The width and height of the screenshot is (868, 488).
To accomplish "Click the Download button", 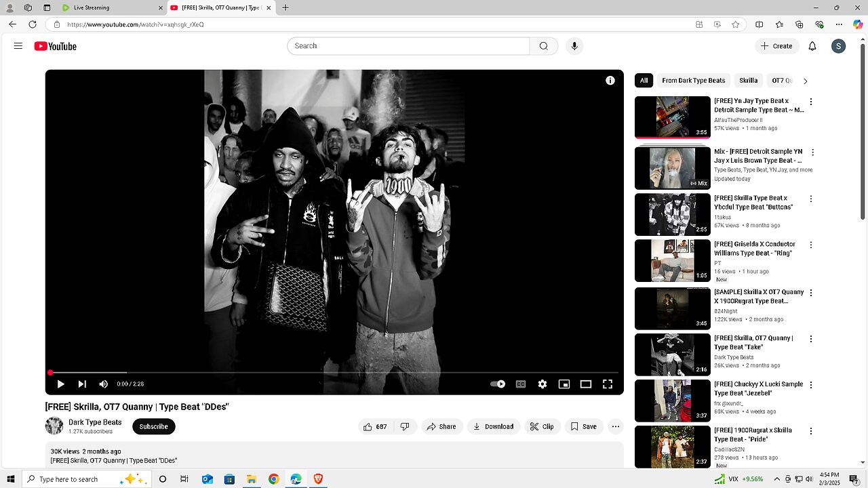I will click(x=493, y=427).
